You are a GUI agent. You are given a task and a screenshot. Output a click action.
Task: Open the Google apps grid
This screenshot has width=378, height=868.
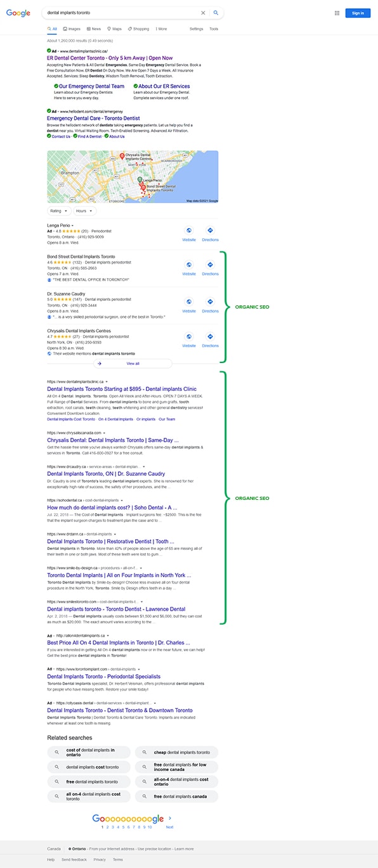(337, 13)
